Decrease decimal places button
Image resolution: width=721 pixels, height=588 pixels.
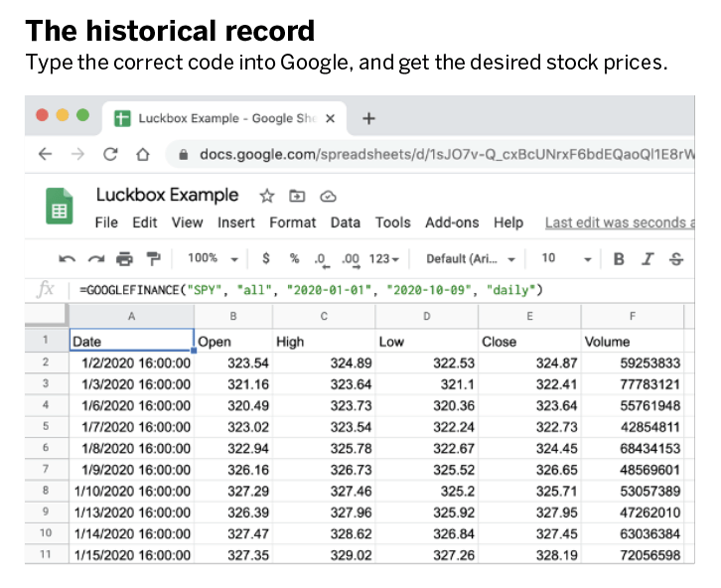[x=322, y=260]
